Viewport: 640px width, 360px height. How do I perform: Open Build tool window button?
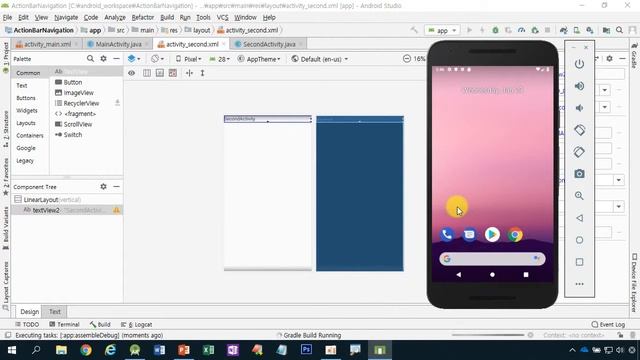pyautogui.click(x=100, y=324)
